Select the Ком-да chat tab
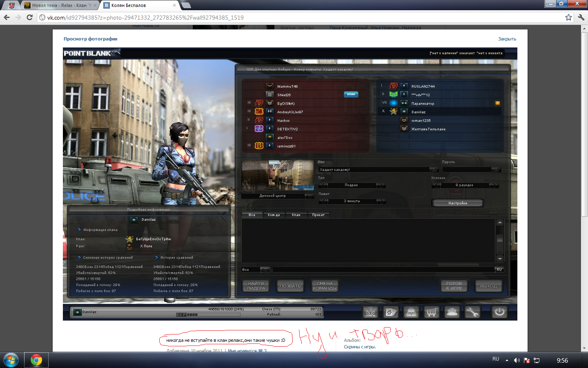The image size is (588, 368). coord(274,215)
